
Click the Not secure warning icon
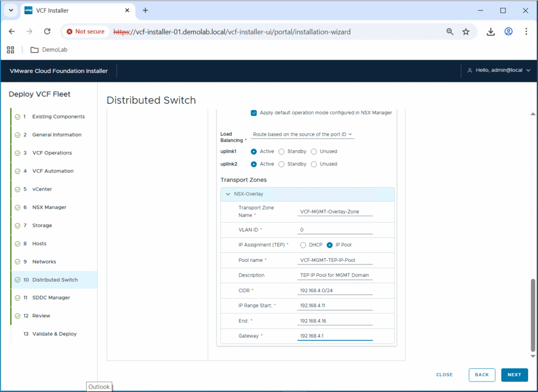[x=70, y=31]
